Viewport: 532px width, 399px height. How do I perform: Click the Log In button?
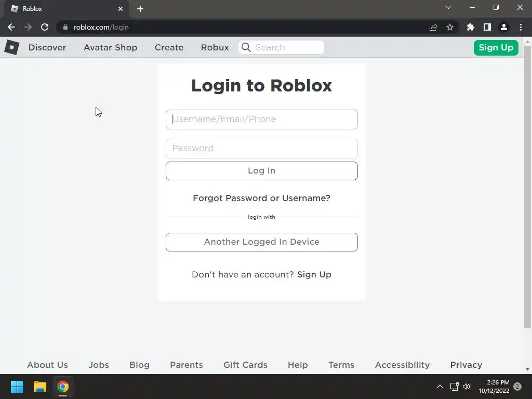coord(262,170)
